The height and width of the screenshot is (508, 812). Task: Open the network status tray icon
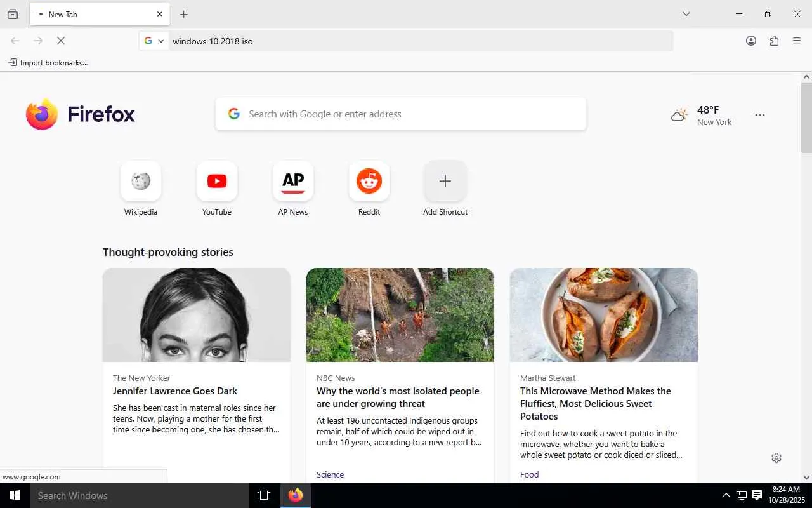point(741,495)
